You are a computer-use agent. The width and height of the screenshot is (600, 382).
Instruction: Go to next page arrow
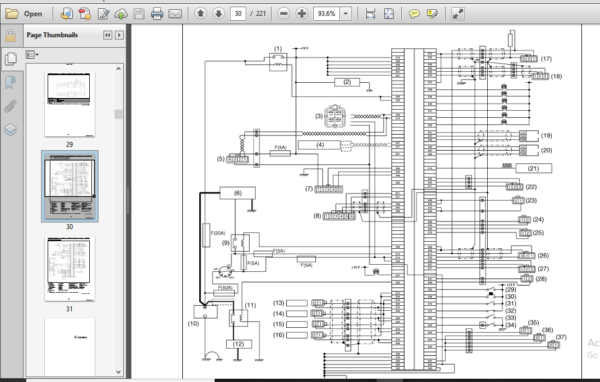218,14
